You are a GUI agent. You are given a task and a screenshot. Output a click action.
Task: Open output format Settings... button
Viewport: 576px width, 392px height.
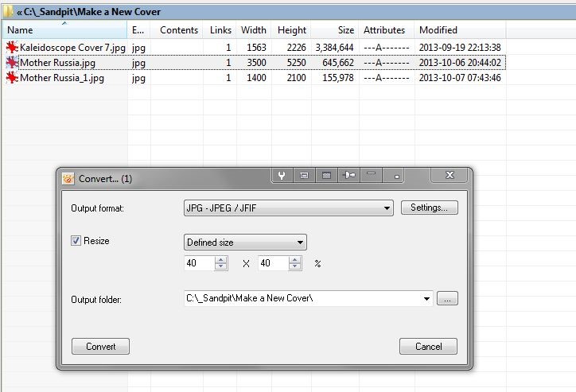430,208
